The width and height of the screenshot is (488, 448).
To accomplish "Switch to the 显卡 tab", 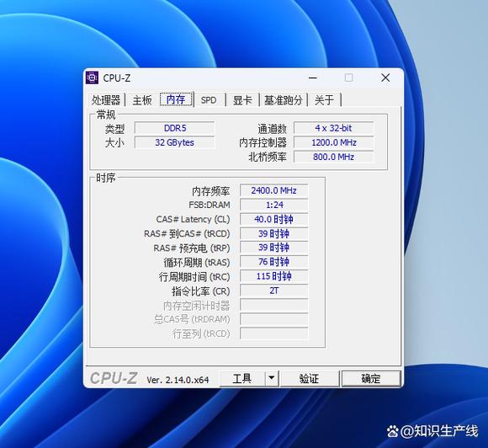I will click(x=242, y=100).
